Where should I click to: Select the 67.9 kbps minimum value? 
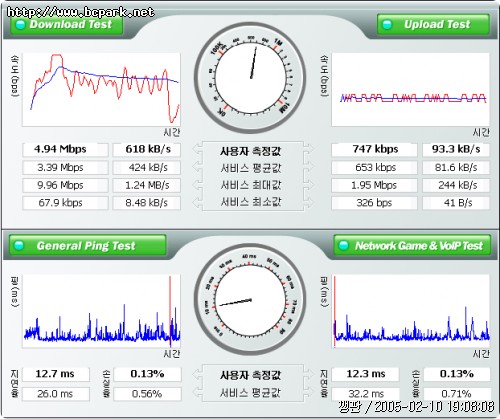point(65,203)
